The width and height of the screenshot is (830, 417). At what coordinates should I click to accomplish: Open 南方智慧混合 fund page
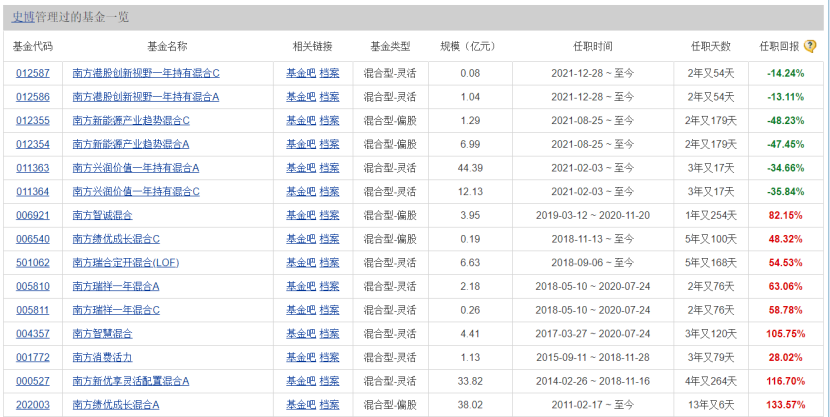click(x=102, y=334)
